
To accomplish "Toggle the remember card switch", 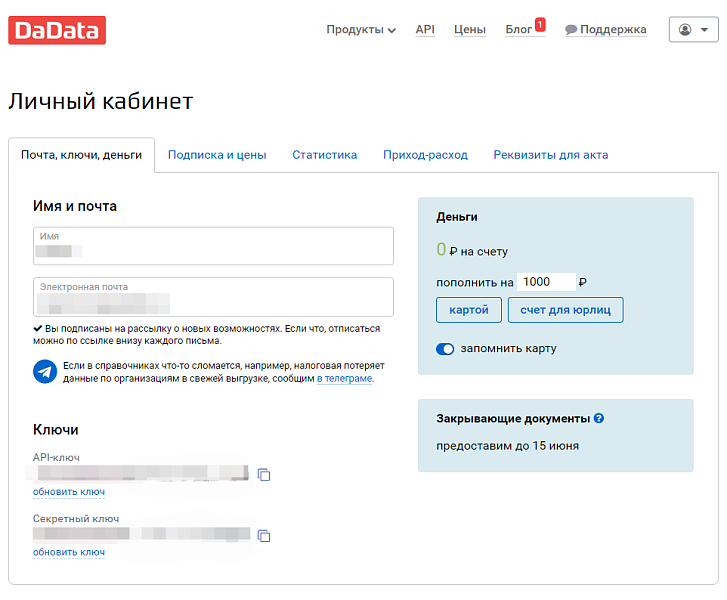I will point(445,349).
